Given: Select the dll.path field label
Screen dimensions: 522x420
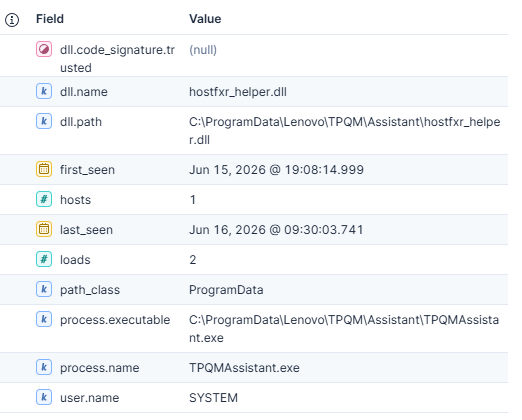Looking at the screenshot, I should [x=81, y=122].
